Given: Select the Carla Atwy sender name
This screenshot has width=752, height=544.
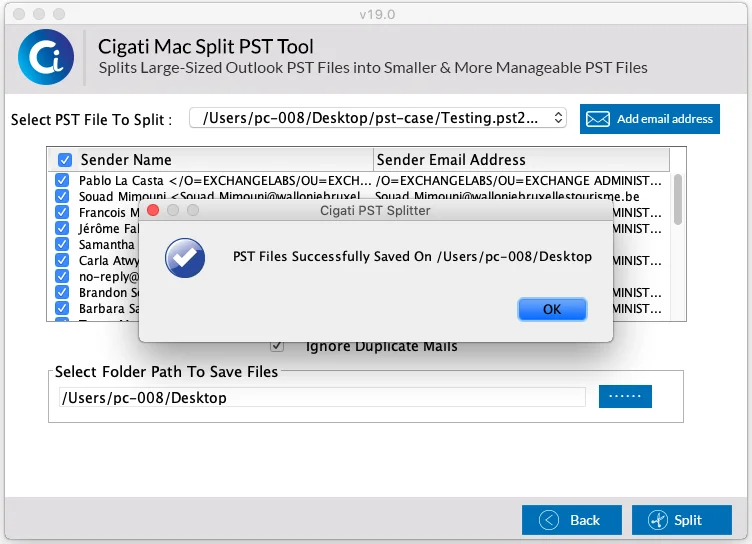Looking at the screenshot, I should [109, 260].
